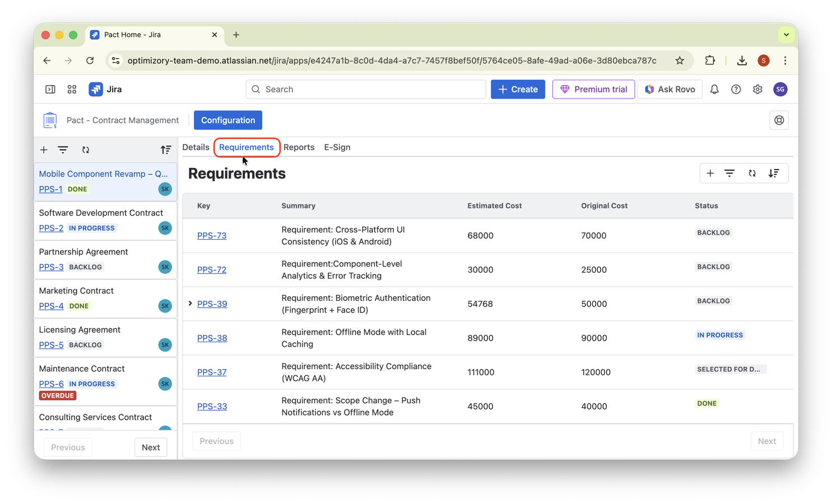Open requirement PPS-73
Viewport: 832px width, 504px height.
click(212, 235)
